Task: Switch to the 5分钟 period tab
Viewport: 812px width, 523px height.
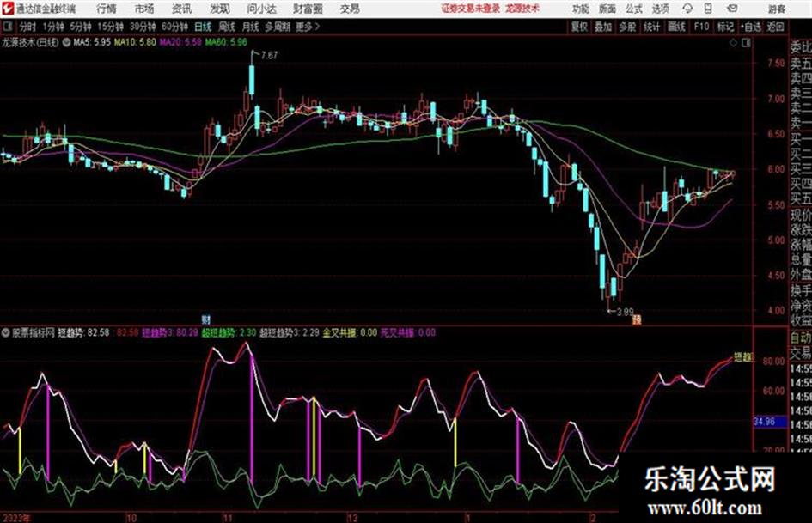Action: 80,27
